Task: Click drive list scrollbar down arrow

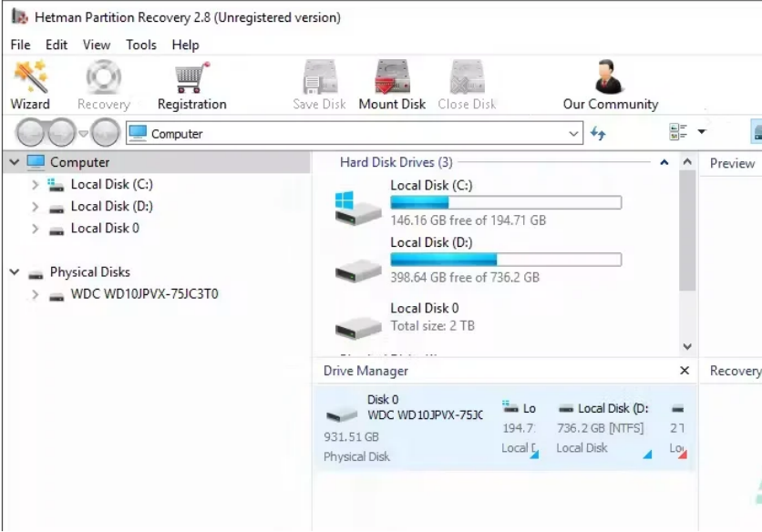Action: point(687,346)
